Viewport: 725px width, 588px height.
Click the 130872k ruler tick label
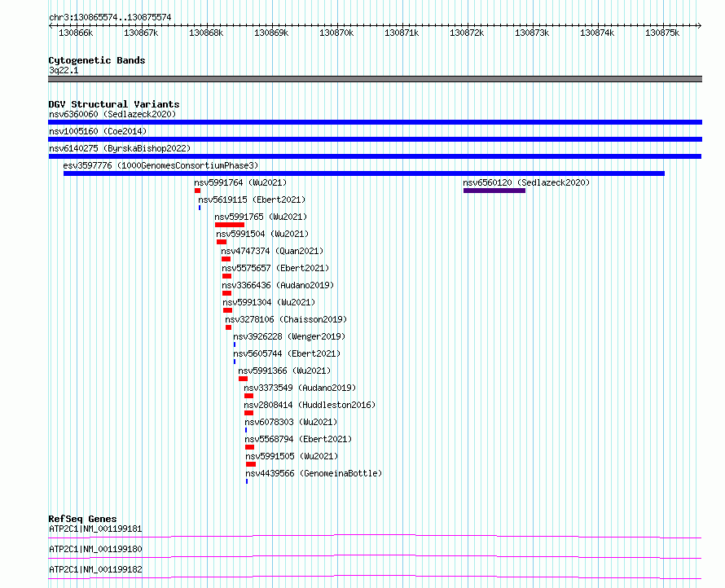pos(467,33)
